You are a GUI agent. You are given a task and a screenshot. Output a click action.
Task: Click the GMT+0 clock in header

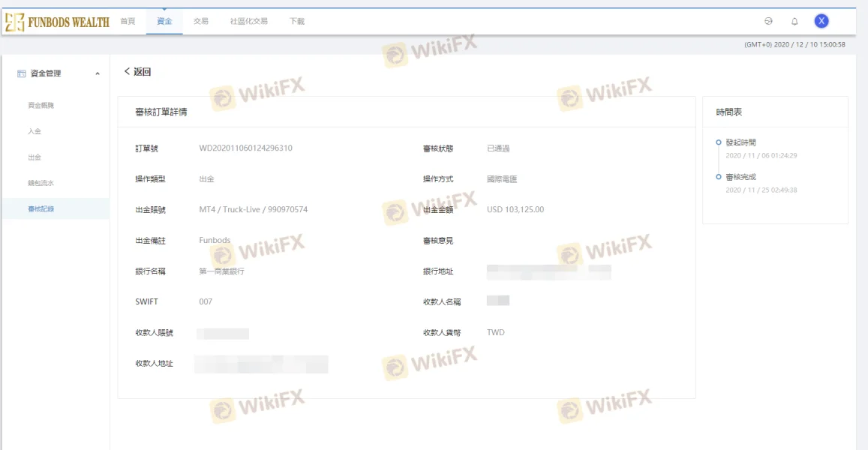794,44
